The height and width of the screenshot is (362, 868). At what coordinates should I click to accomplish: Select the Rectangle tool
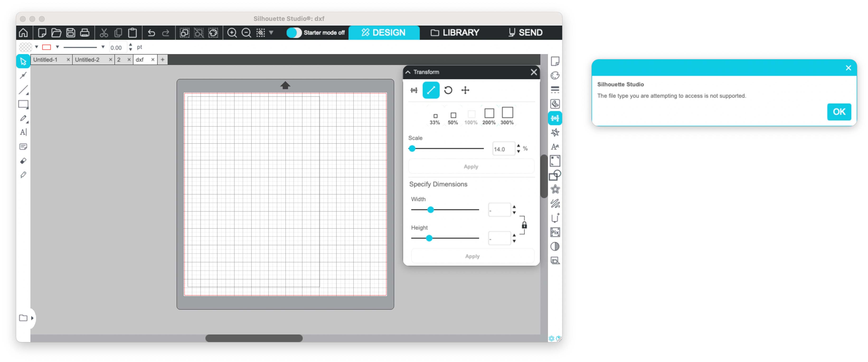coord(23,104)
